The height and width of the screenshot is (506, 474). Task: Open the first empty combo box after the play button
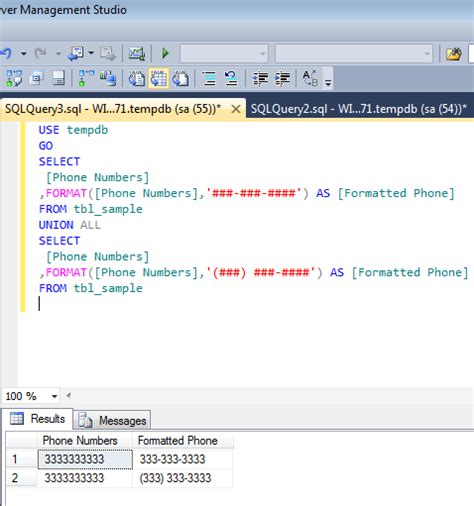[224, 53]
